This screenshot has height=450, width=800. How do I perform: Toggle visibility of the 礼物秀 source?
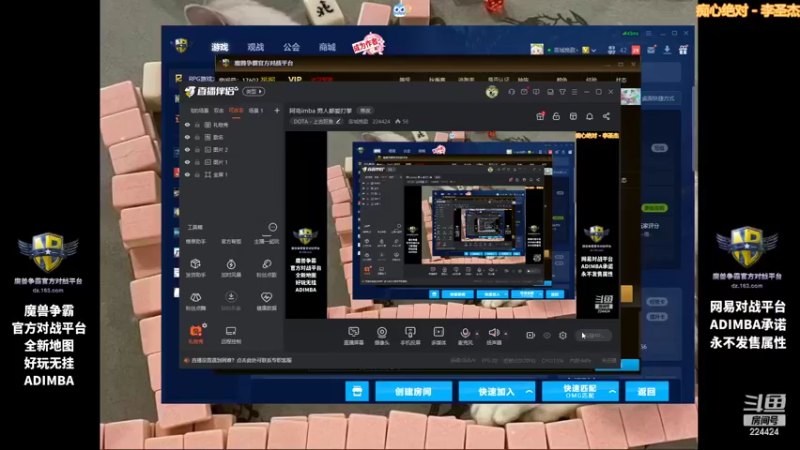click(187, 124)
